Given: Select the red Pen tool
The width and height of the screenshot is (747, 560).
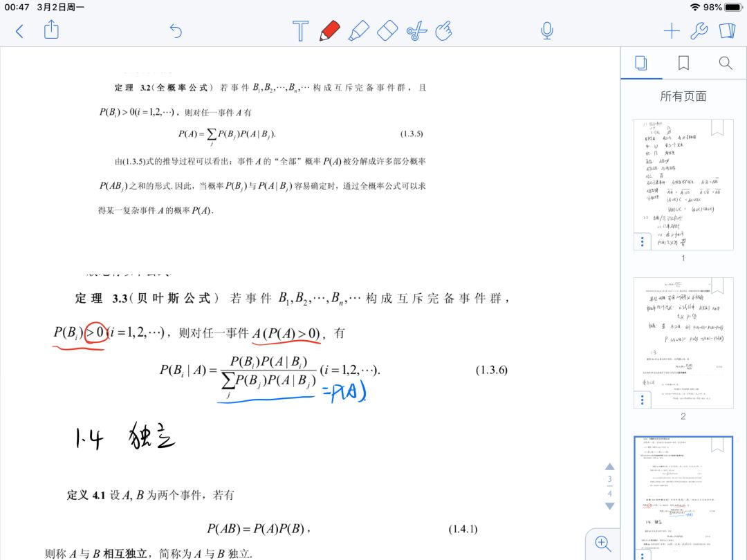Looking at the screenshot, I should [330, 30].
